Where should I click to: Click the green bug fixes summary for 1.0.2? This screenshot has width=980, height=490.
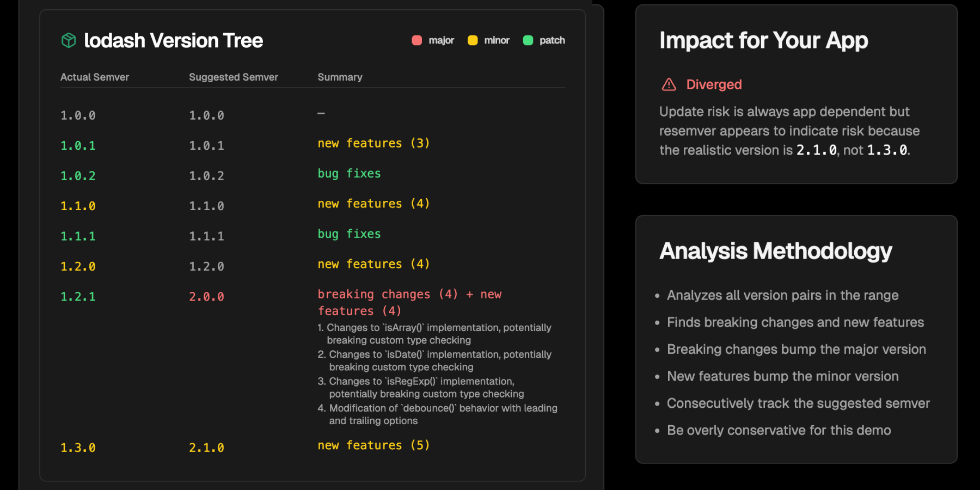348,173
